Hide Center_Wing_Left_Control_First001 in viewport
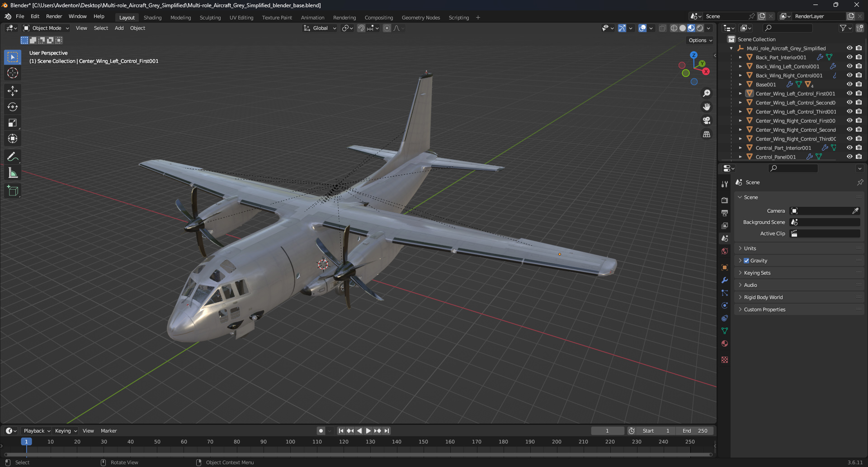This screenshot has height=467, width=868. (x=849, y=93)
